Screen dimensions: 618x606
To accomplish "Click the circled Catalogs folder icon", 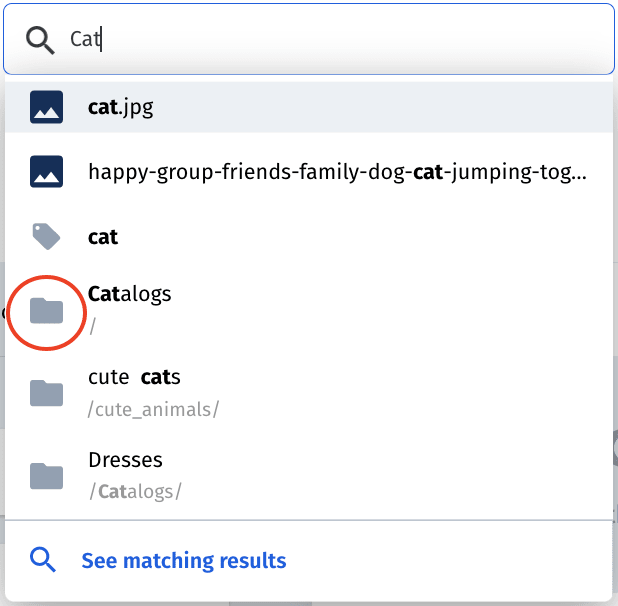I will click(x=47, y=310).
